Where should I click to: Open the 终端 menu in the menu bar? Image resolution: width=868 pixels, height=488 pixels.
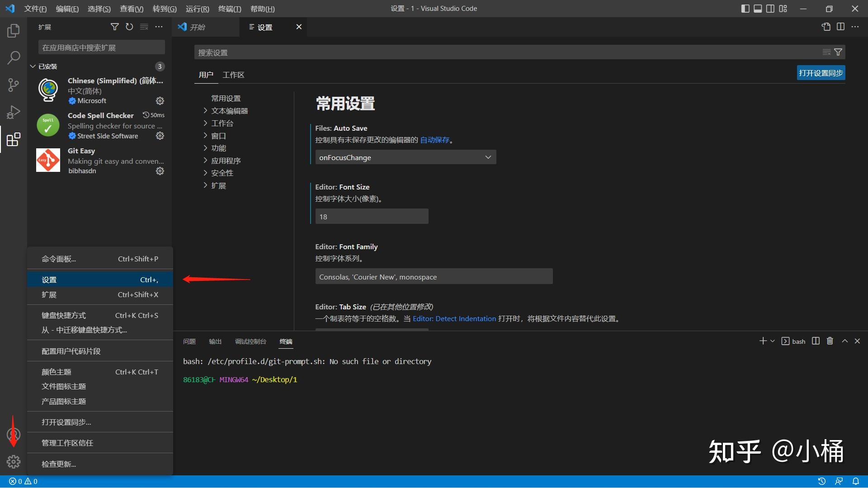[x=230, y=9]
